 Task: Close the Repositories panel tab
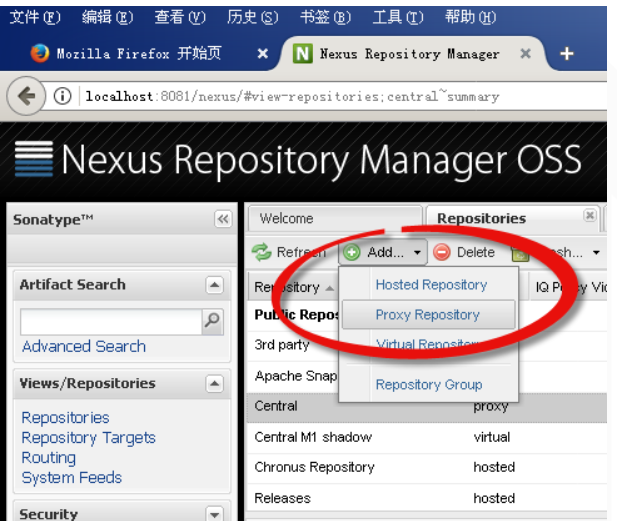(589, 215)
